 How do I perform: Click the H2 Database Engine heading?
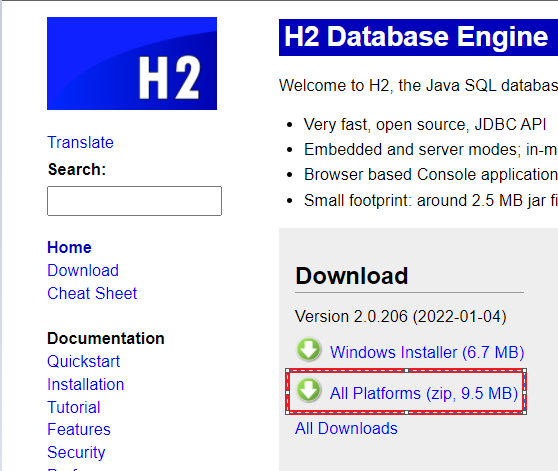pos(416,37)
